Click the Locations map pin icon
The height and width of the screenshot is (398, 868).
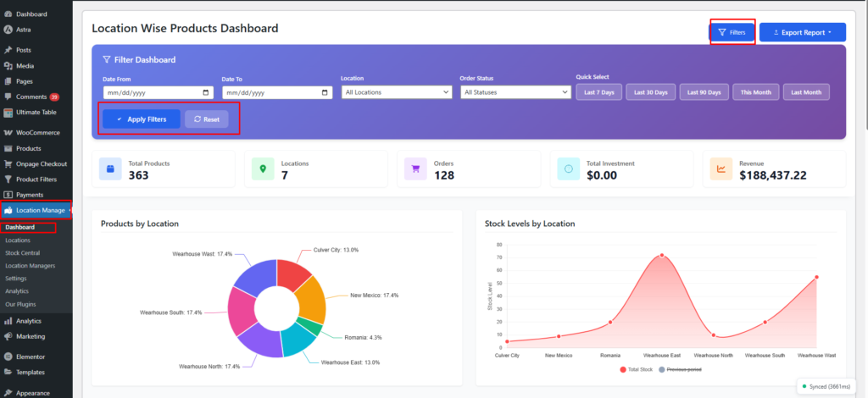click(263, 169)
